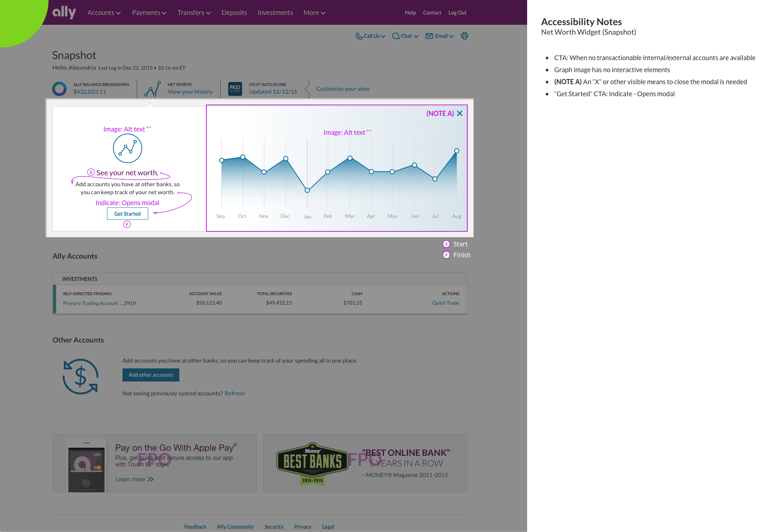
Task: Click the circular chart icon in the modal
Action: pos(127,148)
